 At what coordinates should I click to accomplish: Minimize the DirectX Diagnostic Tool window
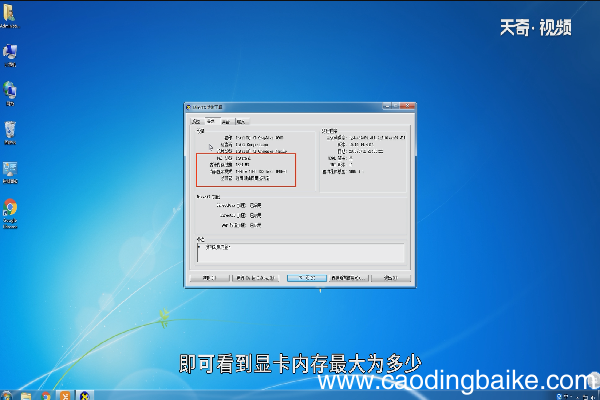point(387,106)
